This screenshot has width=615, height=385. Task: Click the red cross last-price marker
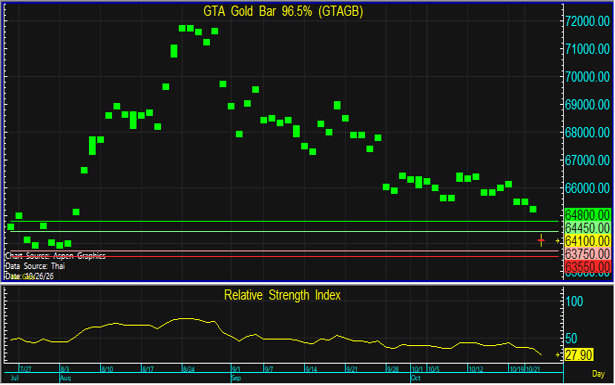pyautogui.click(x=541, y=240)
